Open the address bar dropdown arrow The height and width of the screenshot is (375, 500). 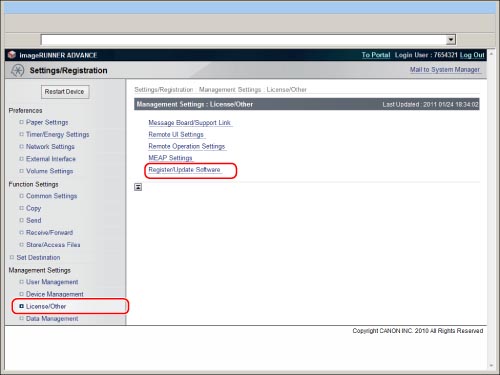[451, 40]
